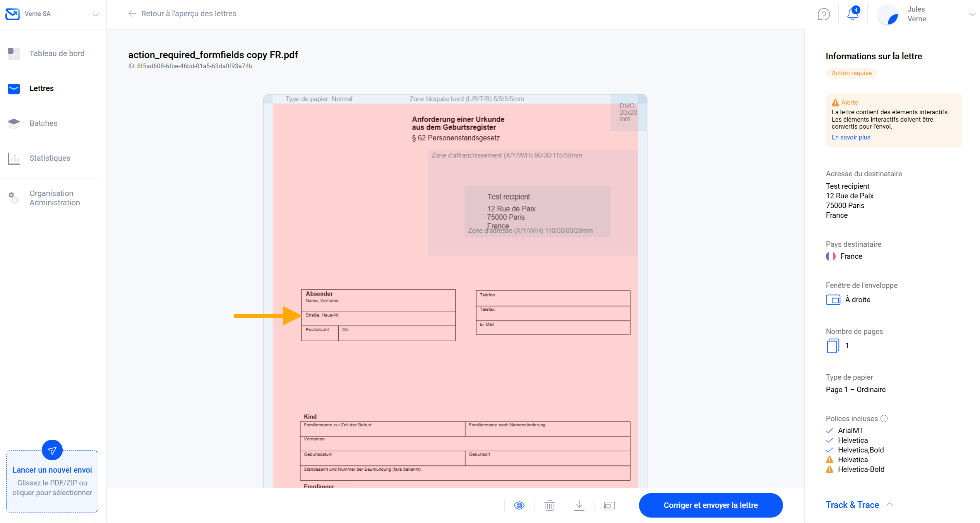This screenshot has height=523, width=980.
Task: Click the info icon beside Polices incluses
Action: point(884,418)
